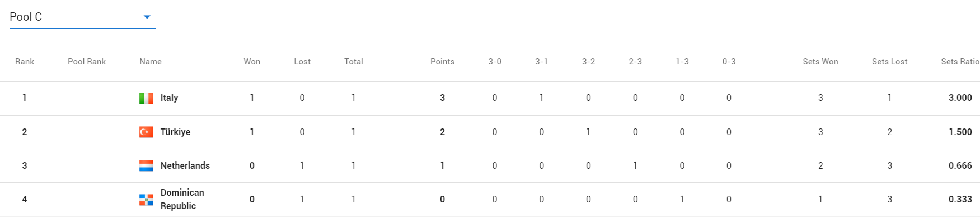Sort by the Points column header

[442, 62]
